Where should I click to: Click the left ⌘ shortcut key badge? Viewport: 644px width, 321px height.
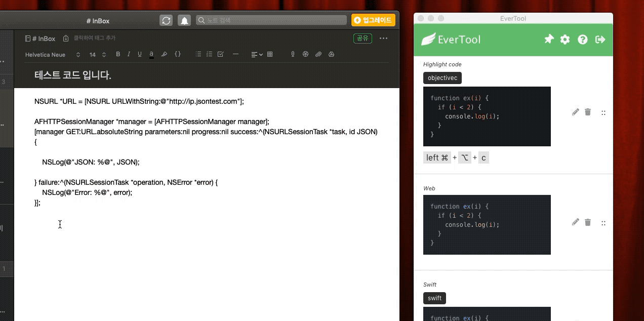pos(437,157)
